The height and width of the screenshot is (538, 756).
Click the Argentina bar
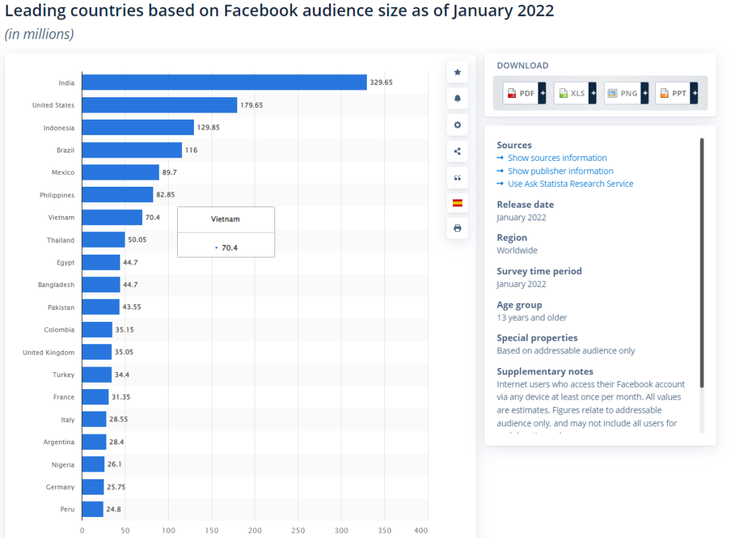coord(94,441)
